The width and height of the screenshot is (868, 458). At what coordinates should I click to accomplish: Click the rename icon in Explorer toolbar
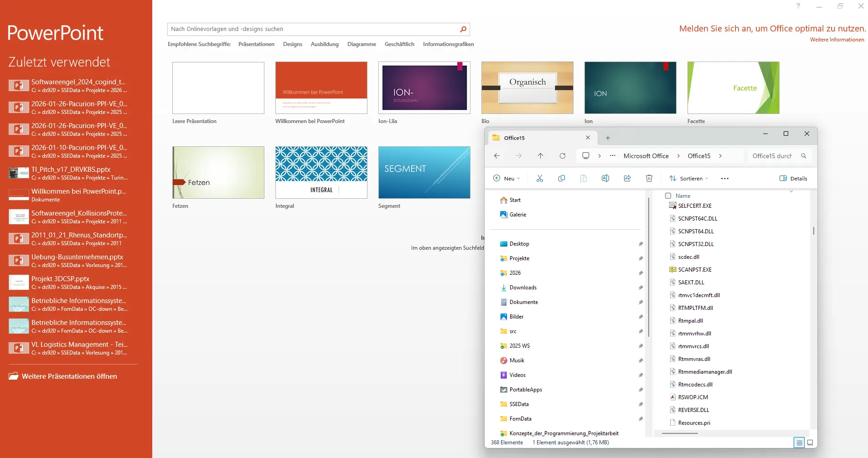(x=605, y=178)
